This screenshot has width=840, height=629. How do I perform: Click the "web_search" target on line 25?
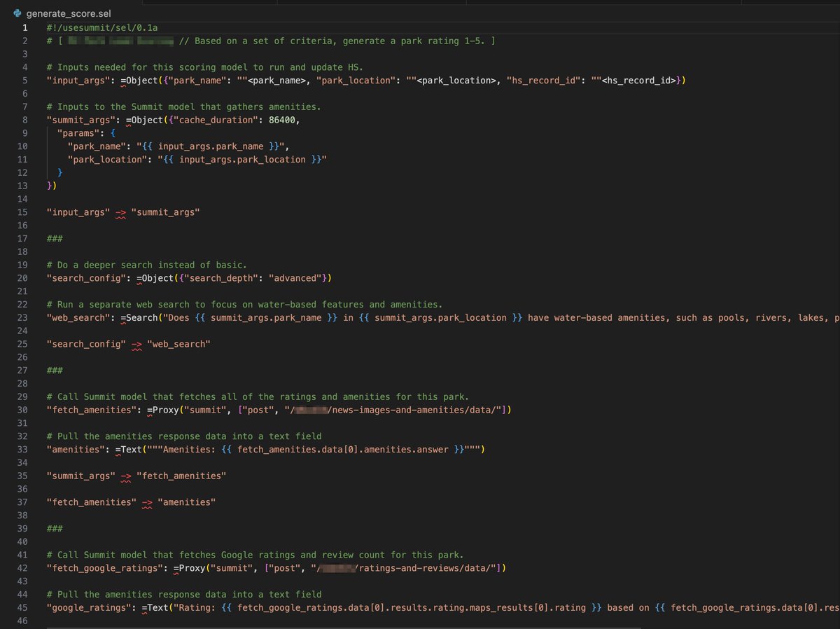(178, 344)
